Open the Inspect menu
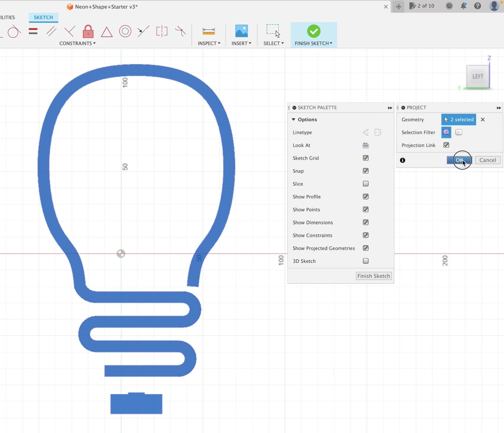This screenshot has width=504, height=433. 209,43
